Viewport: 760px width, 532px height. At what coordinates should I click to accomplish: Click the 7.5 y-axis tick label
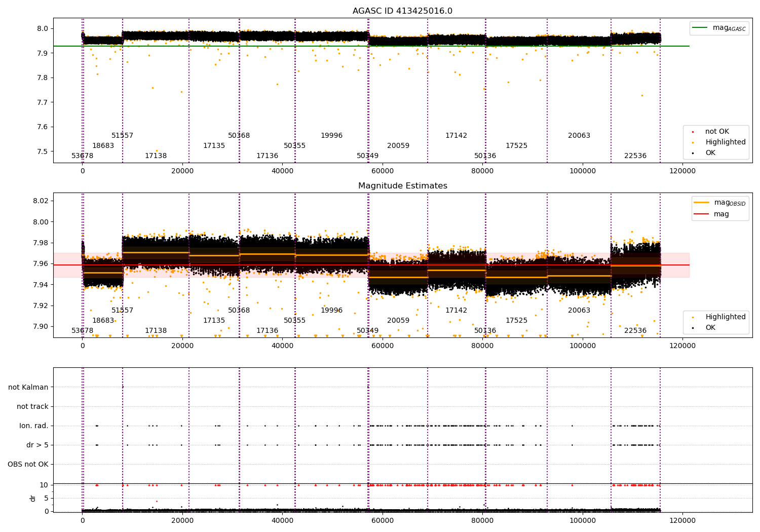(x=43, y=151)
